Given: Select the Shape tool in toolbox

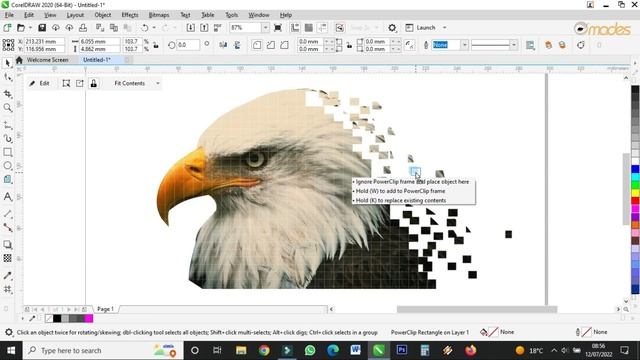Looking at the screenshot, I should [7, 77].
